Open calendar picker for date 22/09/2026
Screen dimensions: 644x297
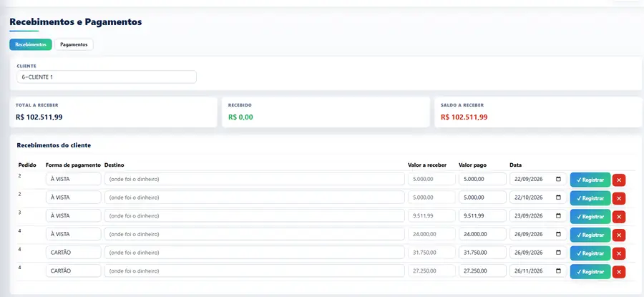tap(558, 179)
